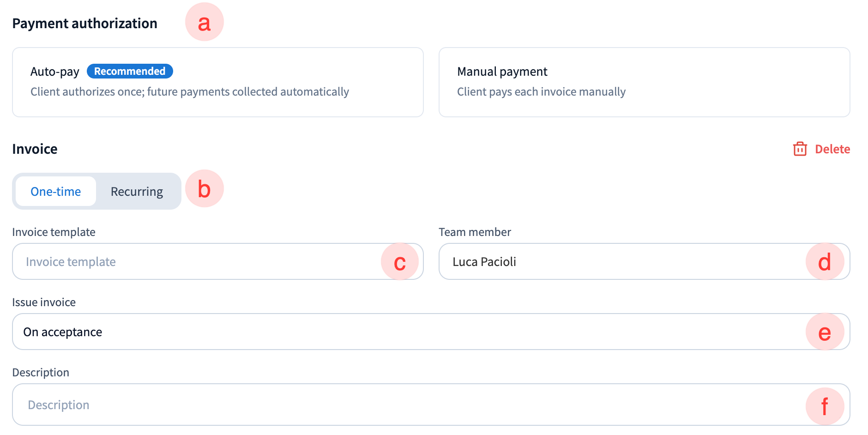The width and height of the screenshot is (868, 435).
Task: Switch invoice type to One-time
Action: click(56, 192)
